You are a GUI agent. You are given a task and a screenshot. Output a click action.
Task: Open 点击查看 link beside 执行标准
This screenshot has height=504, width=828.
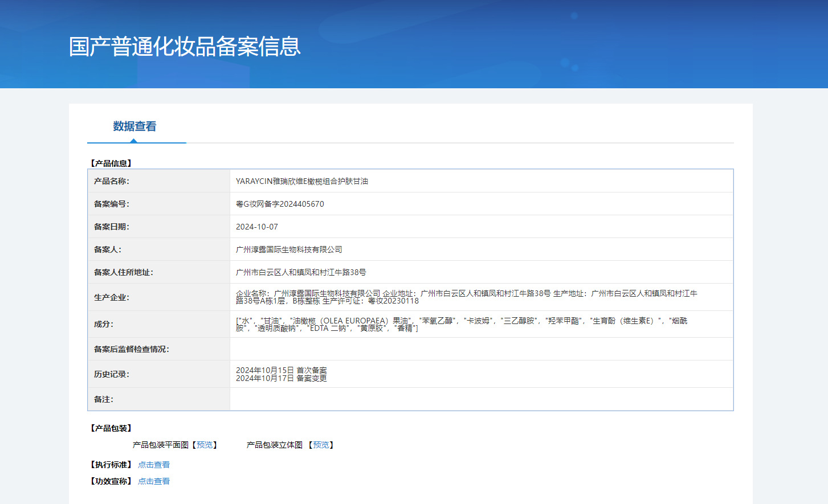[x=154, y=465]
